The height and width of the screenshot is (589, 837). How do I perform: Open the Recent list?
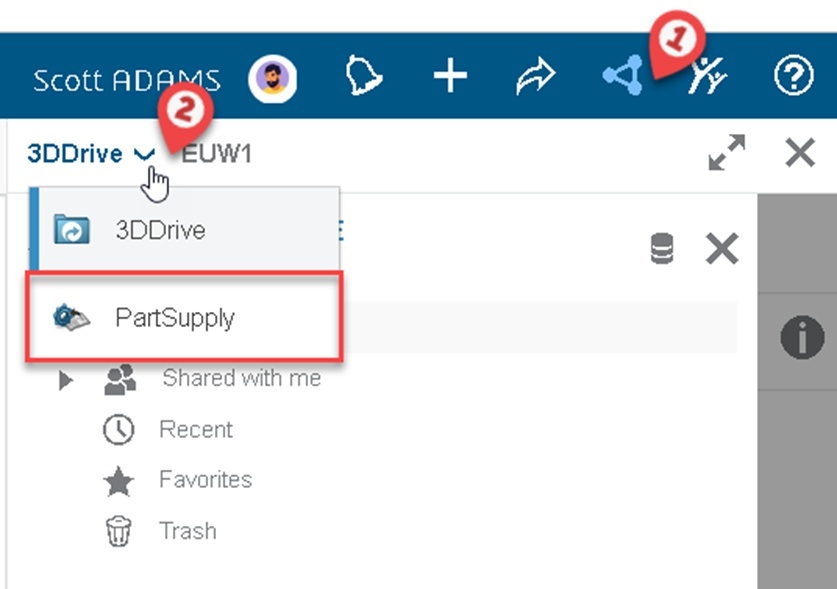196,429
